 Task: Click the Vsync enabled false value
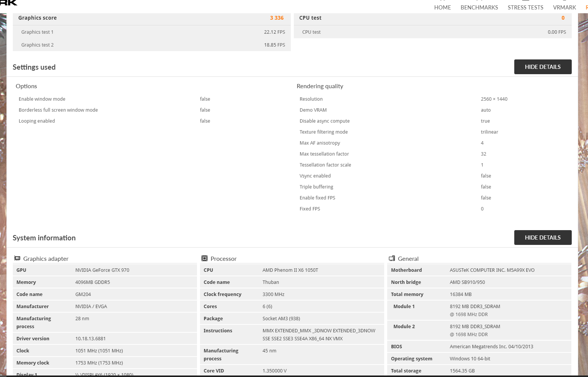point(486,176)
